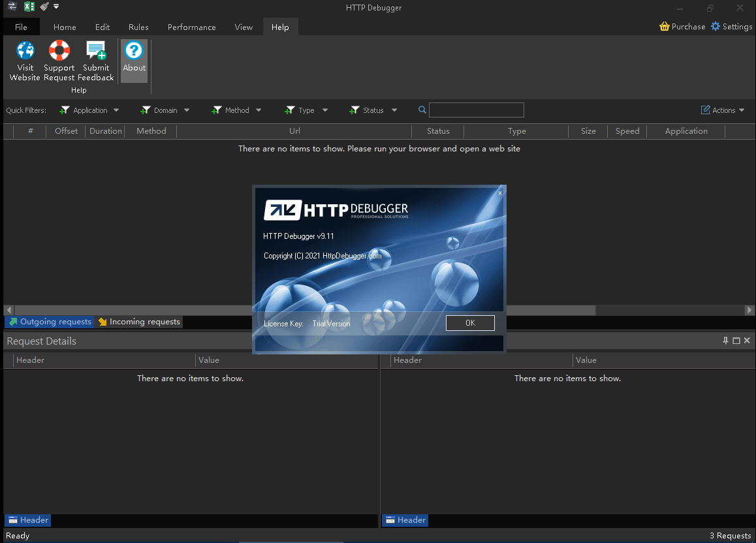Click the search magnifier icon
Viewport: 756px width, 543px height.
(x=422, y=110)
